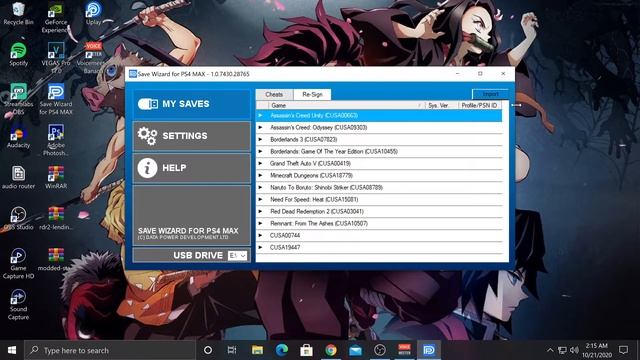Open the notification center icon
The width and height of the screenshot is (640, 360).
click(x=623, y=350)
